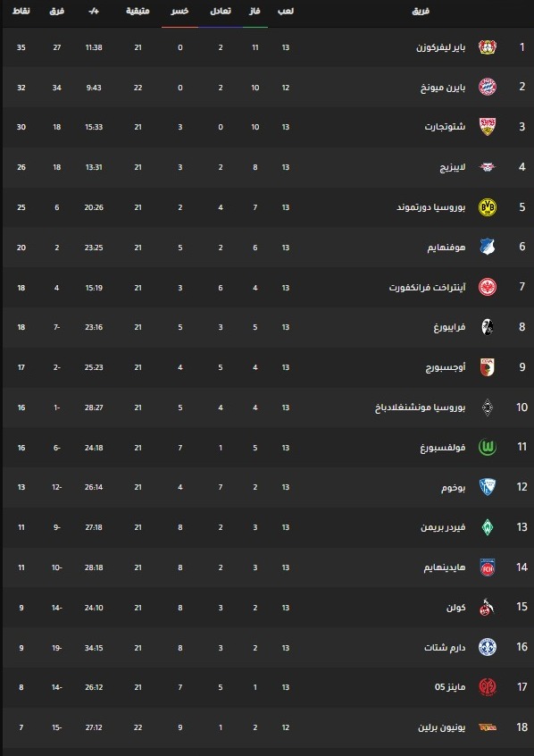534x756 pixels.
Task: Open the بوروسيا مونشنغلادباخ team link
Action: point(421,407)
